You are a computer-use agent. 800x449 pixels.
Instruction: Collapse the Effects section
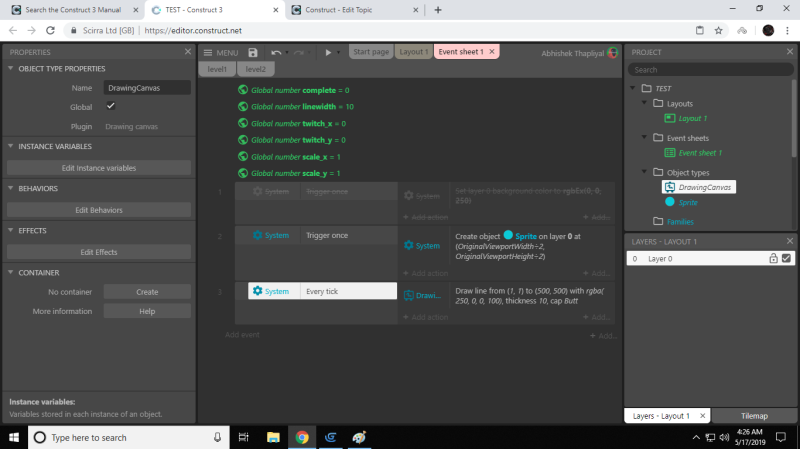click(x=11, y=230)
